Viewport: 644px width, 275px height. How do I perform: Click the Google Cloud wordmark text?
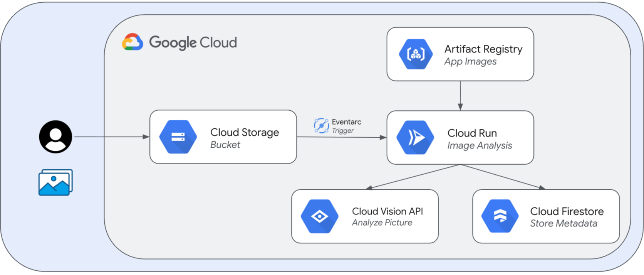coord(193,42)
